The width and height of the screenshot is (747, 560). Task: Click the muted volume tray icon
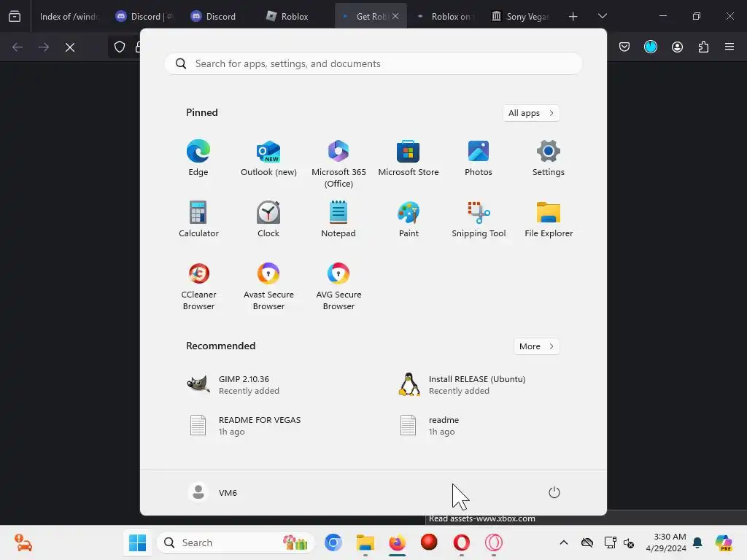coord(629,542)
